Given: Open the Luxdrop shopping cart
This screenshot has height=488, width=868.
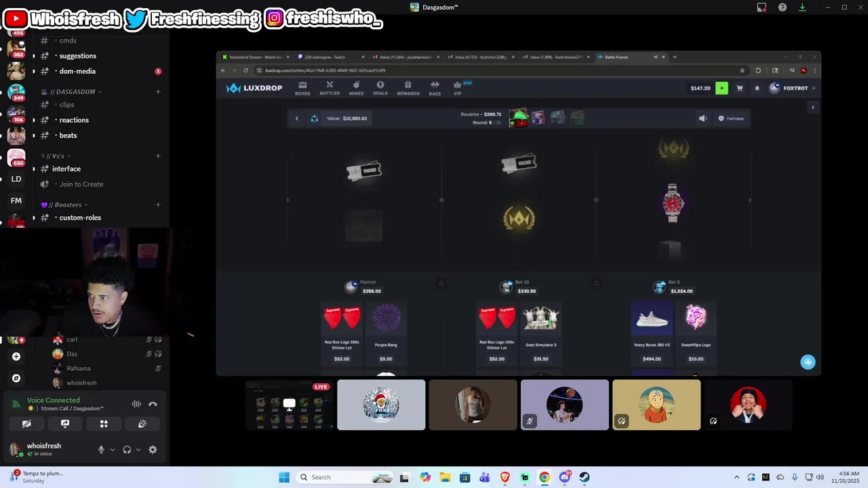Looking at the screenshot, I should 740,88.
